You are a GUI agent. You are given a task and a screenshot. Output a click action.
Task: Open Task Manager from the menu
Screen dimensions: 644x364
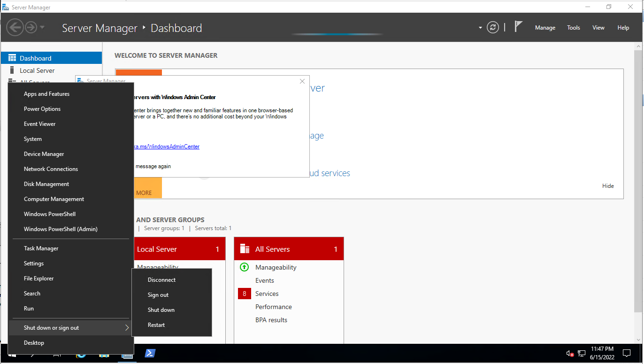[x=71, y=248]
